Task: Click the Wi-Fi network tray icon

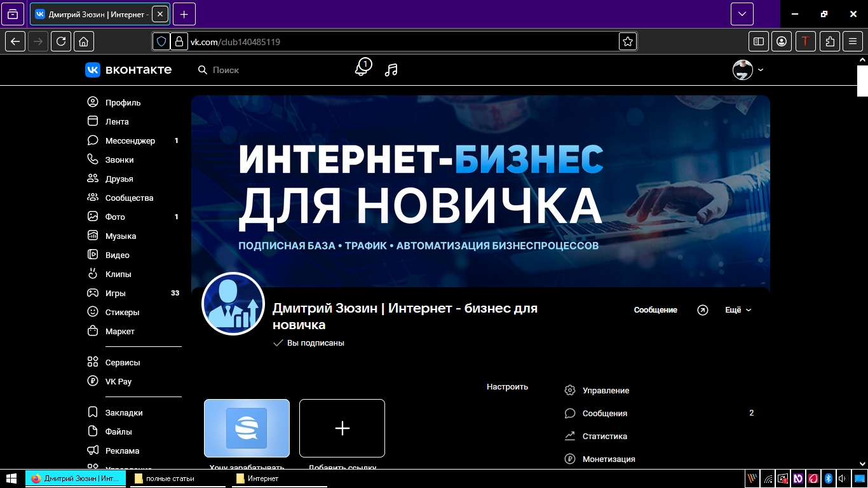Action: (x=768, y=478)
